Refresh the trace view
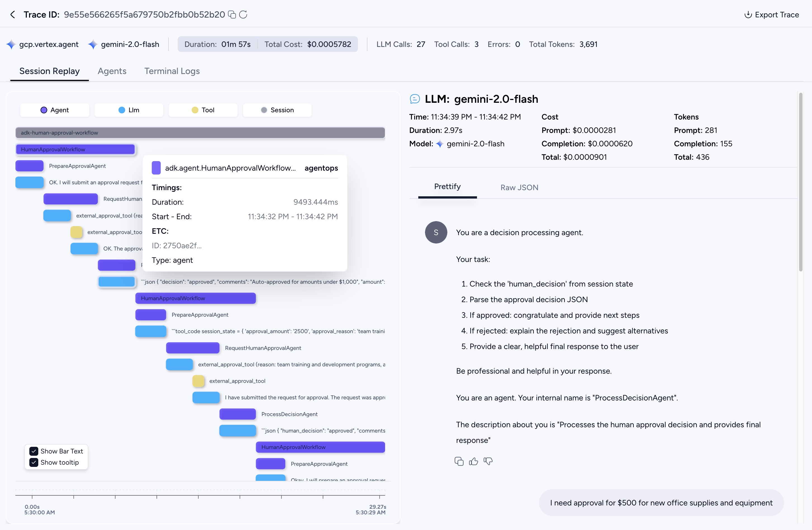This screenshot has height=530, width=812. click(244, 15)
